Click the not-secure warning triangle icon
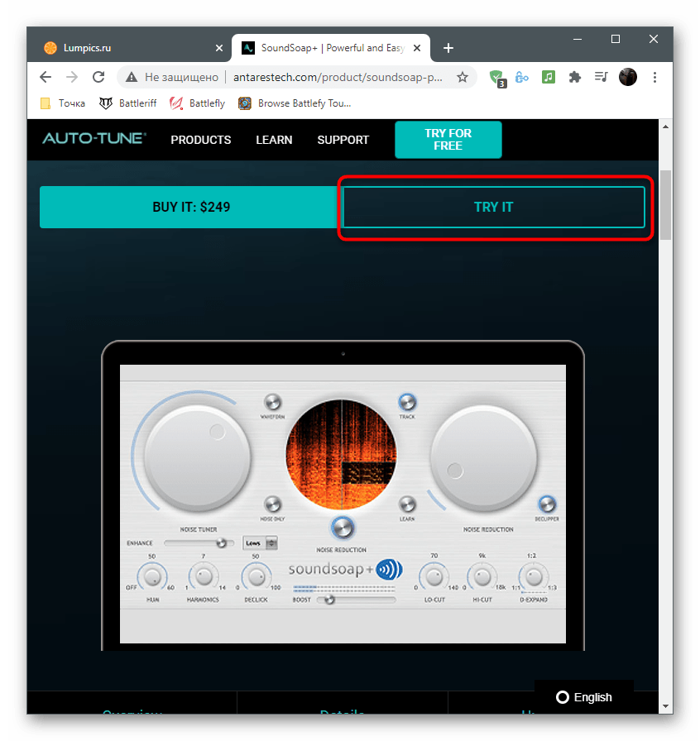Image resolution: width=700 pixels, height=741 pixels. 132,77
